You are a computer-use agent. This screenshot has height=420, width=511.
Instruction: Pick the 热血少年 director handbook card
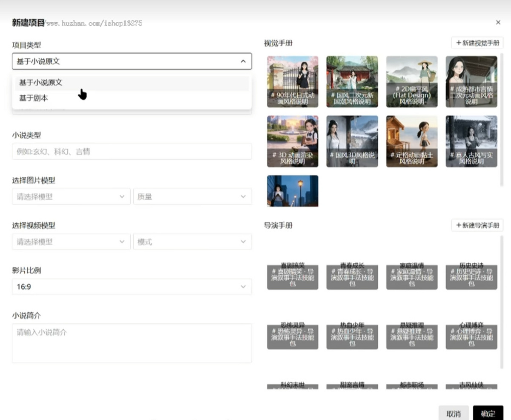[352, 336]
